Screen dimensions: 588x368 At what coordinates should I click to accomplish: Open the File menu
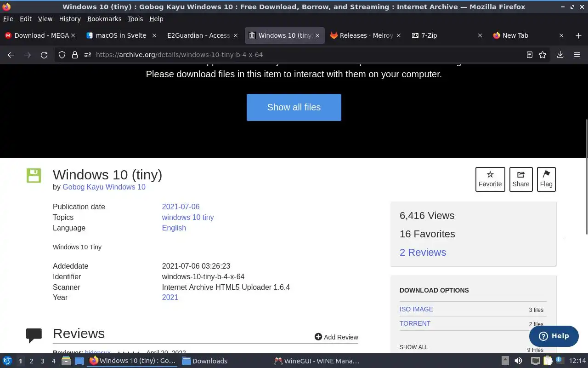[x=8, y=19]
